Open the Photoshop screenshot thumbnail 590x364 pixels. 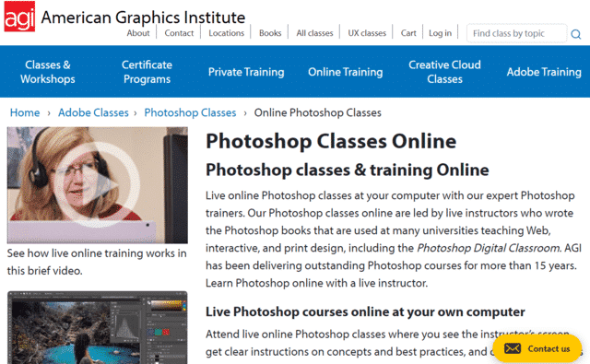(x=97, y=327)
